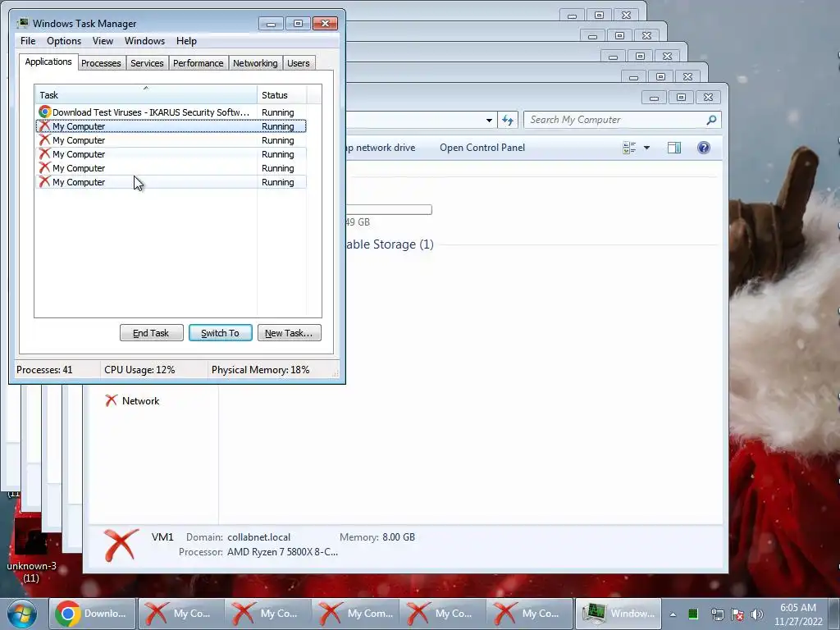The width and height of the screenshot is (840, 630).
Task: Click the Physical Memory: 18% status entry
Action: click(x=260, y=370)
